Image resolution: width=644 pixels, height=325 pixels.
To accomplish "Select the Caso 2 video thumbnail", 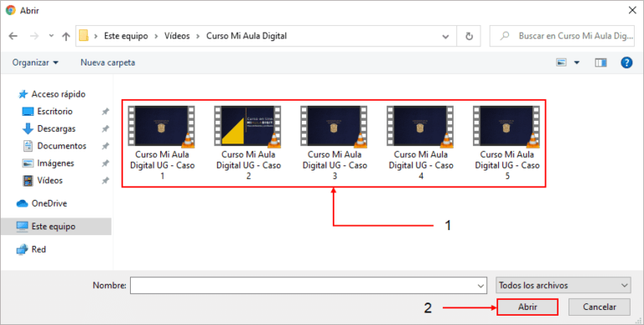I will pyautogui.click(x=248, y=142).
